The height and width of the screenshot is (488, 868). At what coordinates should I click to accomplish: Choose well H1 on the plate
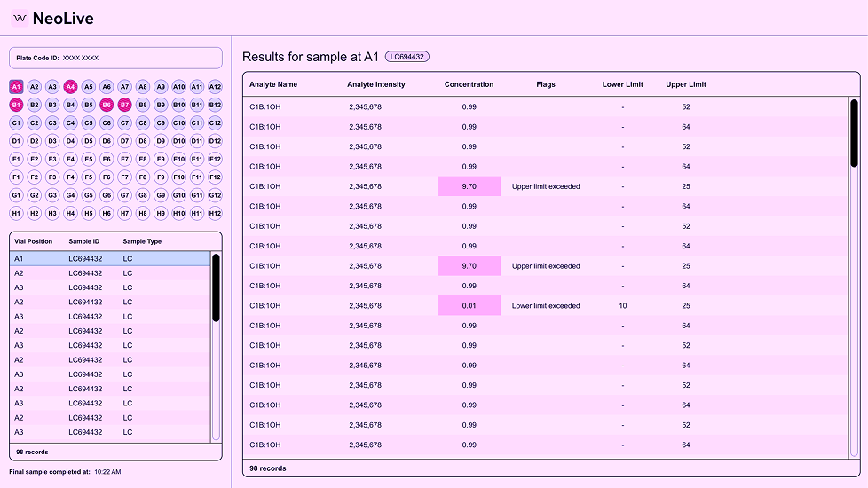click(x=16, y=213)
